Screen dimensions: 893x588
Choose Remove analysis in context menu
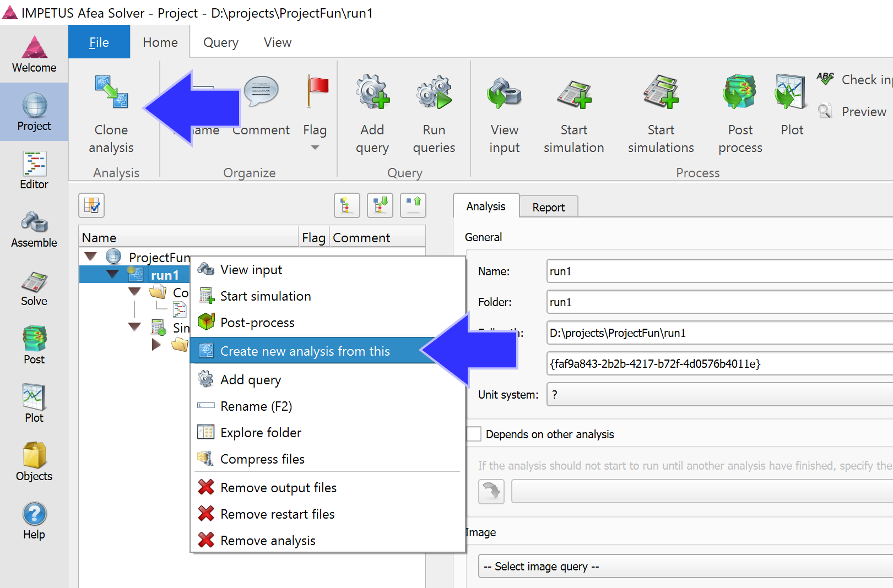coord(327,540)
